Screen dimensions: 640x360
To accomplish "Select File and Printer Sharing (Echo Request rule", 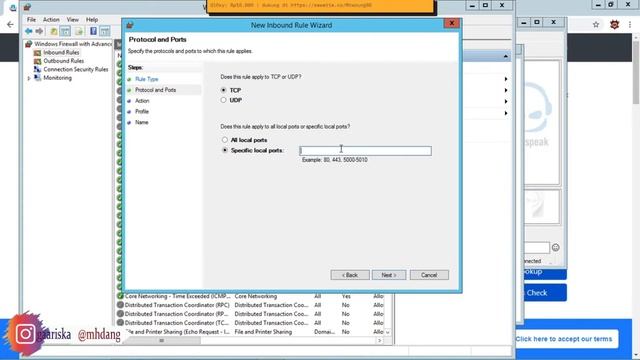I will (x=178, y=332).
